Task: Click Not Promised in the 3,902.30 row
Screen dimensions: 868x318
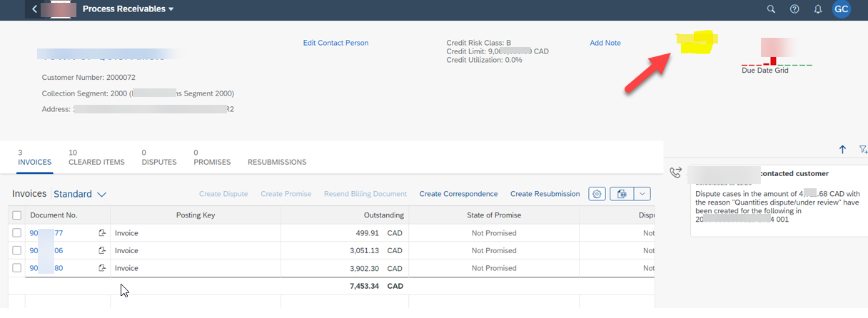Action: (x=494, y=268)
